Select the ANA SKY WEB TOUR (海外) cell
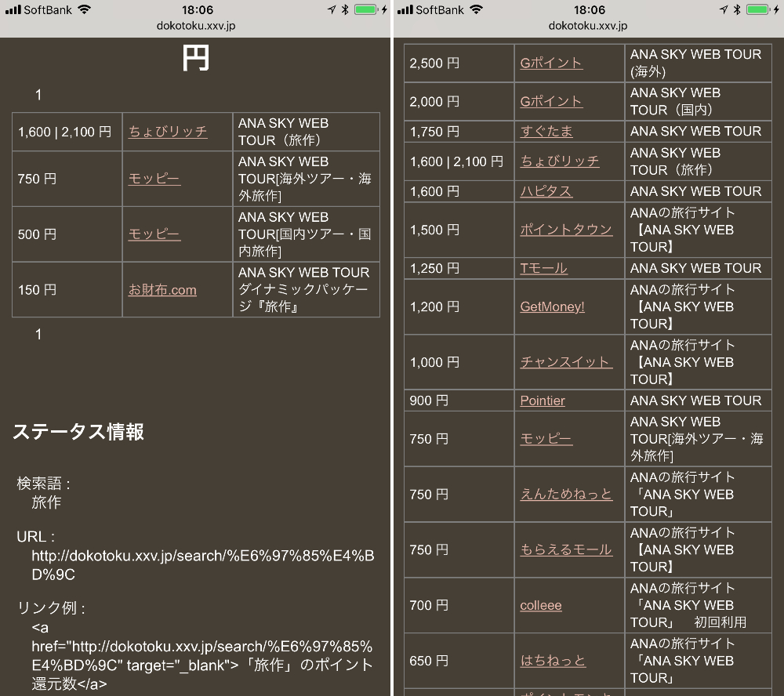The width and height of the screenshot is (784, 696). pos(698,63)
